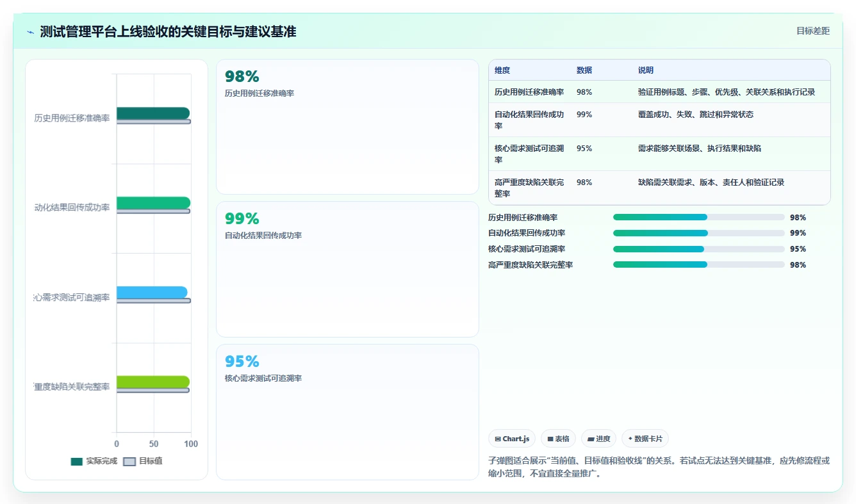Click the 98% data card value
The image size is (856, 504).
point(242,77)
